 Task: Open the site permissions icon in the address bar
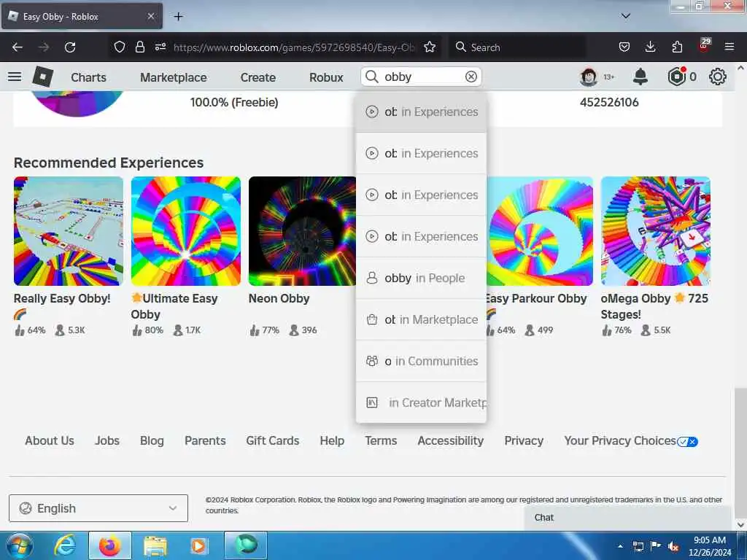pos(160,47)
